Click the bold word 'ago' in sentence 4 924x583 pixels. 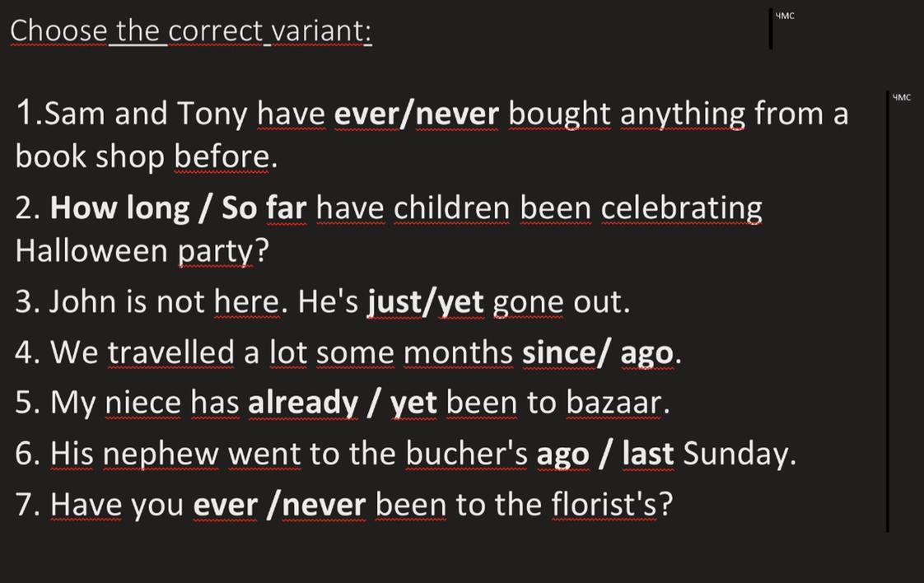coord(646,352)
